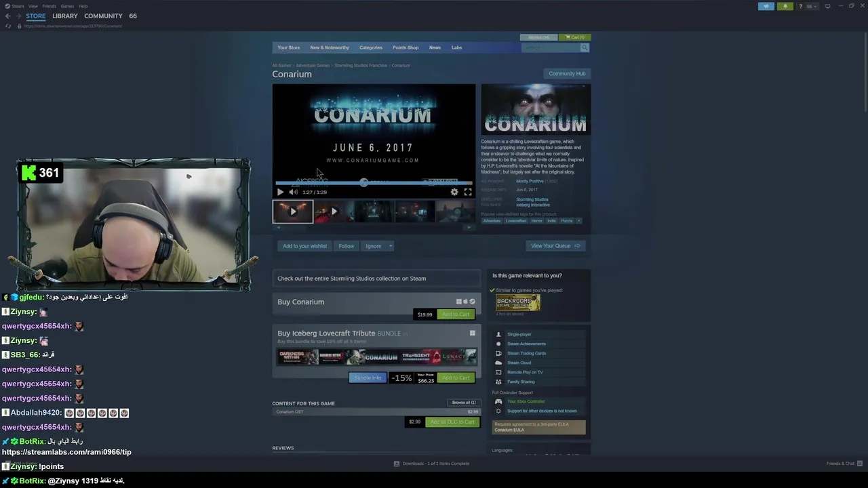This screenshot has width=868, height=488.
Task: Open Backrooms Escape Together game capsule
Action: [x=517, y=303]
